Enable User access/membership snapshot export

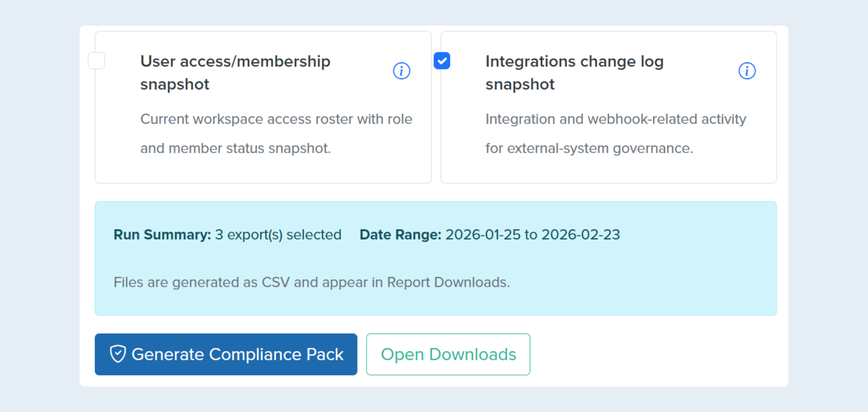(x=96, y=61)
